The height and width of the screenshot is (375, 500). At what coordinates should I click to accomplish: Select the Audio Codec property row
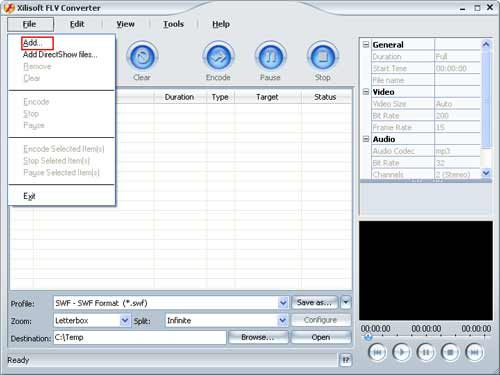[x=426, y=151]
